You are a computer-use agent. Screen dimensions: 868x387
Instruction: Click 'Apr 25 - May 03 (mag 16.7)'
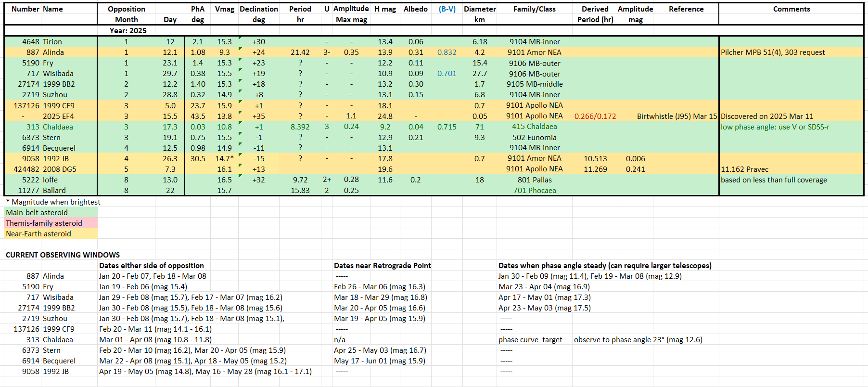tap(380, 350)
